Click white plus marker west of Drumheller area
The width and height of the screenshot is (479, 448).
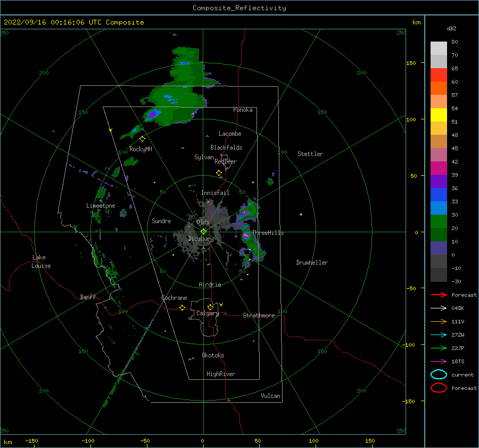[301, 214]
